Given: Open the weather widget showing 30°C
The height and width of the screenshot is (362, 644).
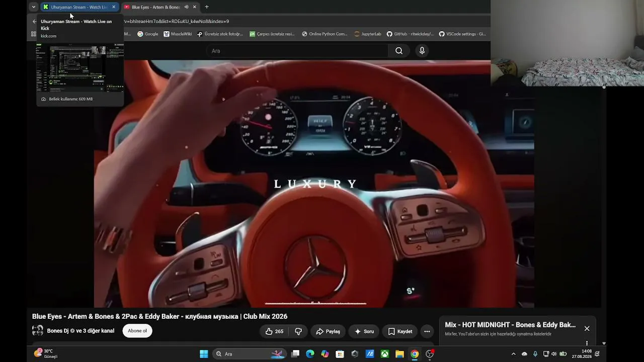Looking at the screenshot, I should tap(46, 353).
